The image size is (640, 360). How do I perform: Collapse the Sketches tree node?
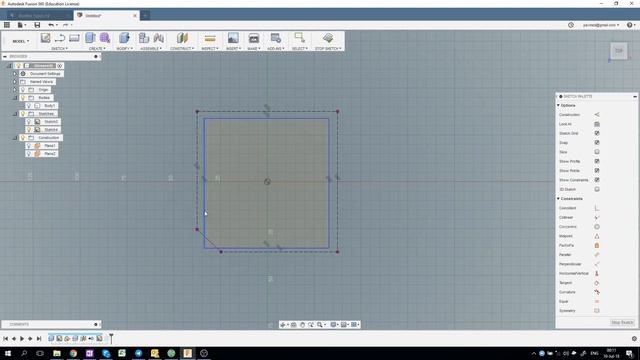15,114
